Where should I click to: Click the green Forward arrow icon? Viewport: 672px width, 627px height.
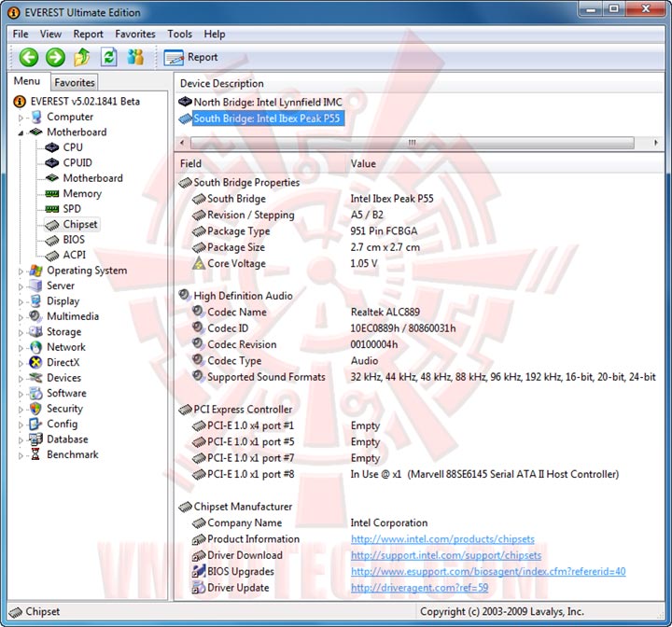coord(55,57)
